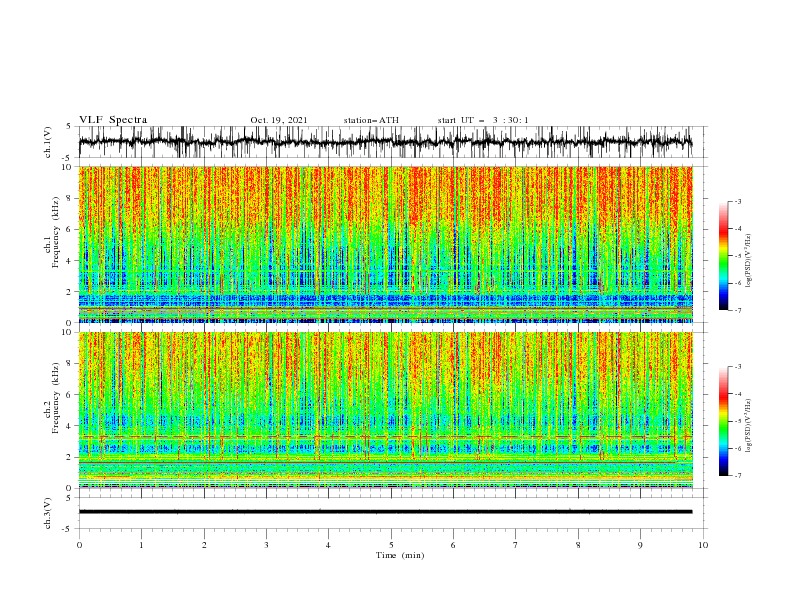The height and width of the screenshot is (612, 792).
Task: Click the "8" tick on the time axis
Action: [578, 545]
